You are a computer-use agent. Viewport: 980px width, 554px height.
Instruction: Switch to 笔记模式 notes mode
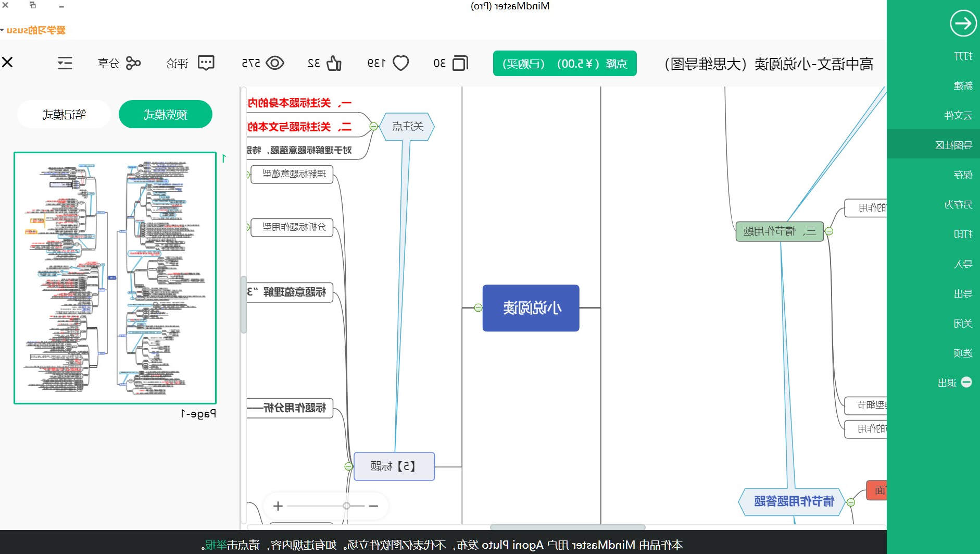tap(64, 114)
